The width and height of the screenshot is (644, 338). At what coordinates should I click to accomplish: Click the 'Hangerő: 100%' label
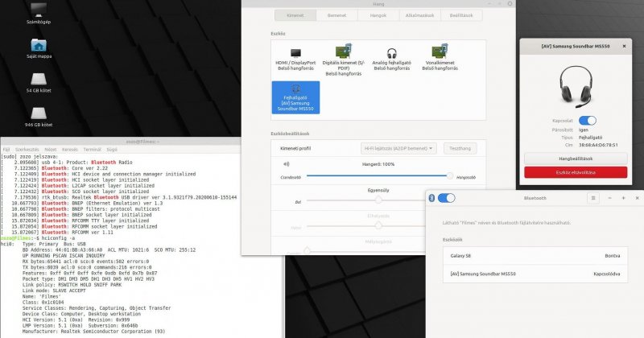pos(378,164)
